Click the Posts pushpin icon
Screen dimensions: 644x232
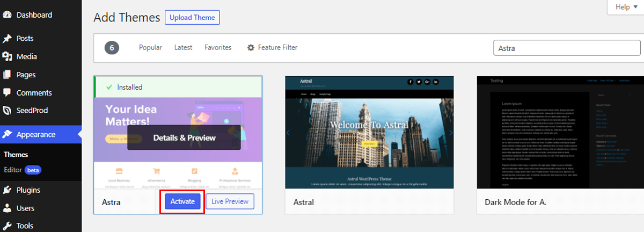coord(8,39)
